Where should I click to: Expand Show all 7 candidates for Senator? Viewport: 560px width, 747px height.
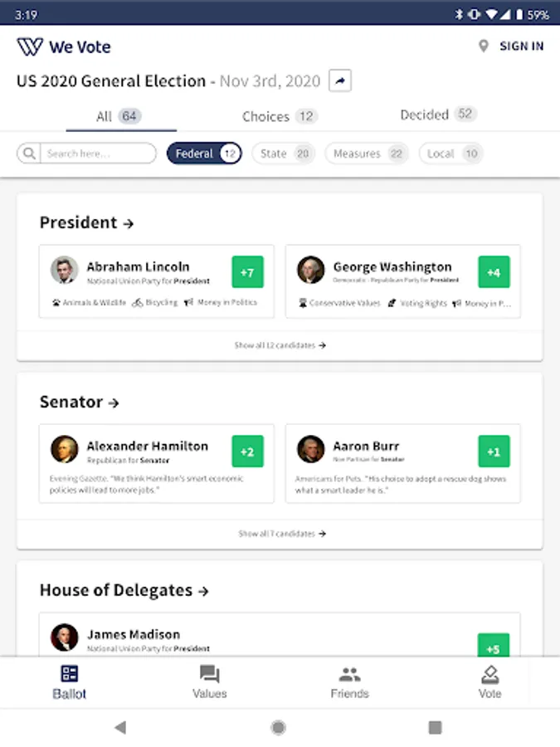click(x=281, y=534)
